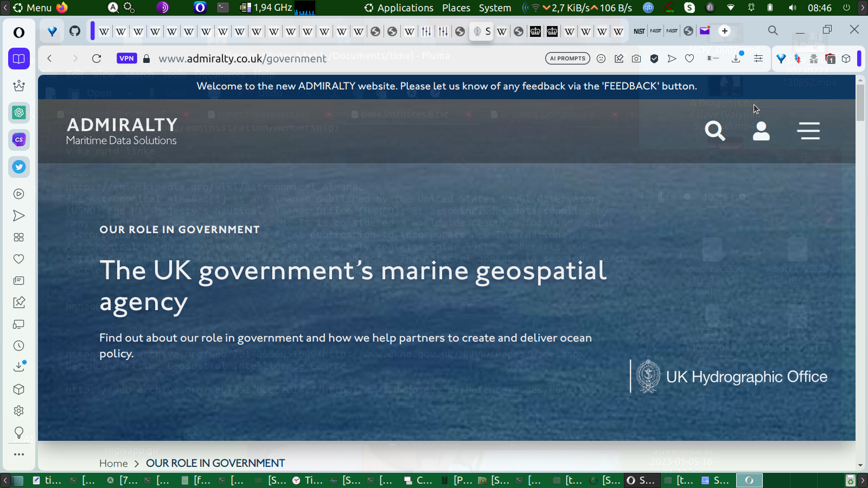Toggle the VPN badge in the address bar
868x488 pixels.
pos(126,59)
